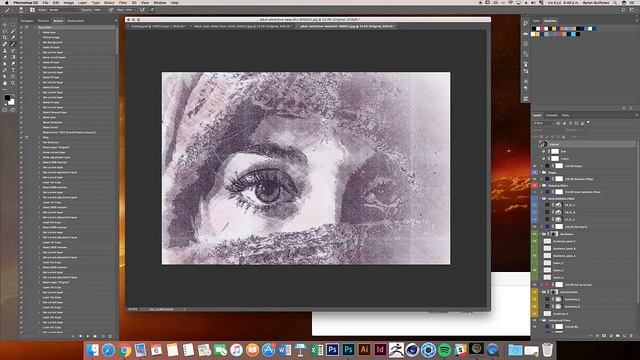Click Create new action icon
This screenshot has height=360, width=640.
103,336
